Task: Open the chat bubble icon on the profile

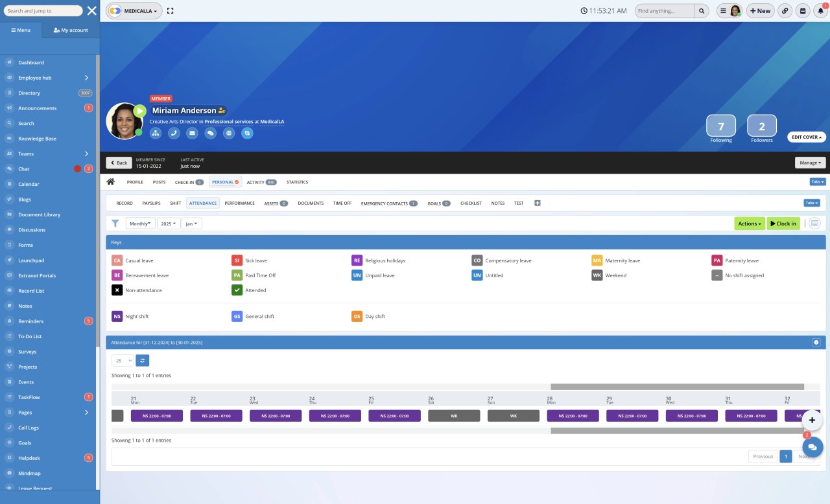Action: (209, 133)
